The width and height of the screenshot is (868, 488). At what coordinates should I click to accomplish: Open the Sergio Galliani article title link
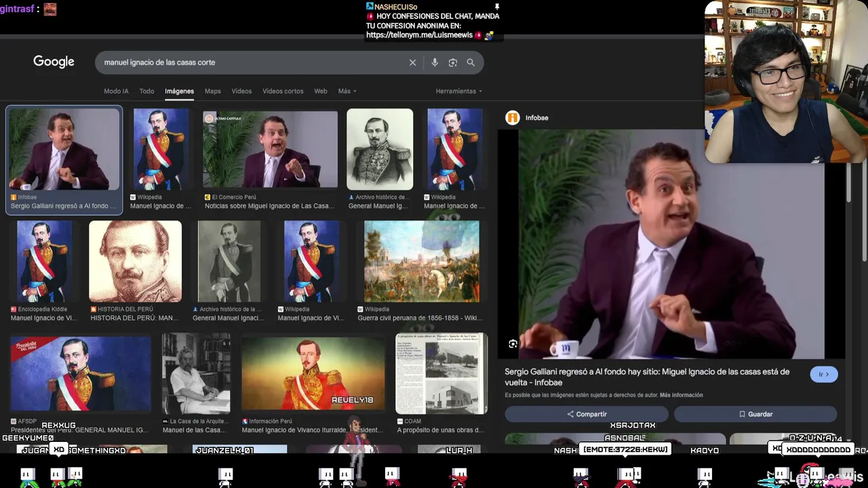[x=647, y=377]
